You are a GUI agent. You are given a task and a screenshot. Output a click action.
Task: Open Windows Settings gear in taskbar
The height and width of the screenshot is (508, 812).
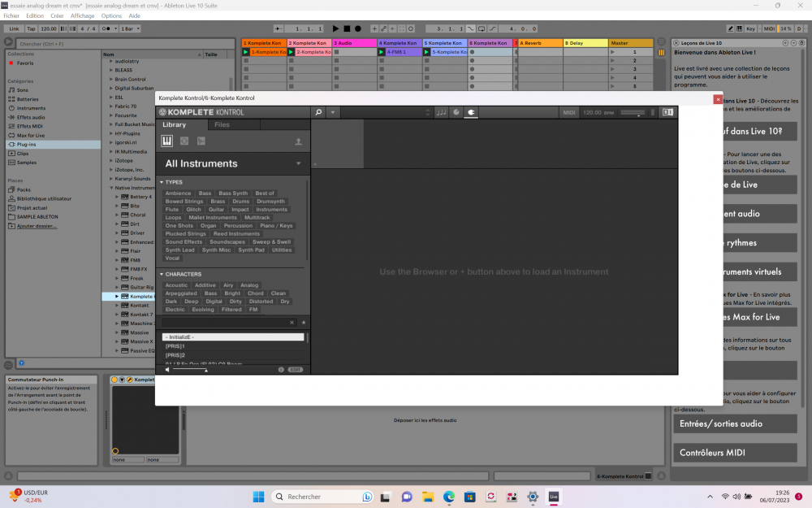(x=533, y=497)
